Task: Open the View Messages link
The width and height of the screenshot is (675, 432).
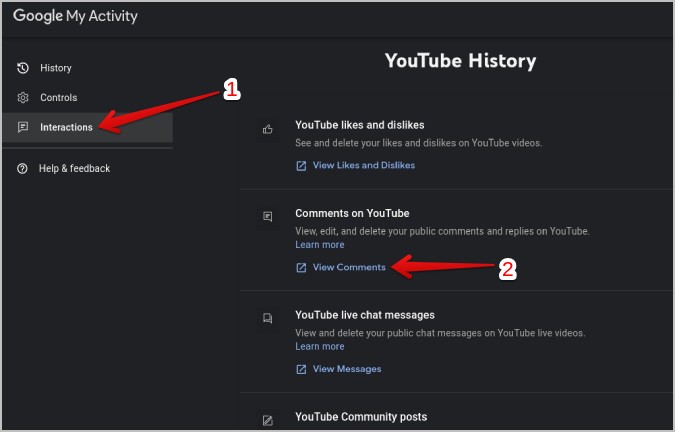Action: pyautogui.click(x=347, y=369)
